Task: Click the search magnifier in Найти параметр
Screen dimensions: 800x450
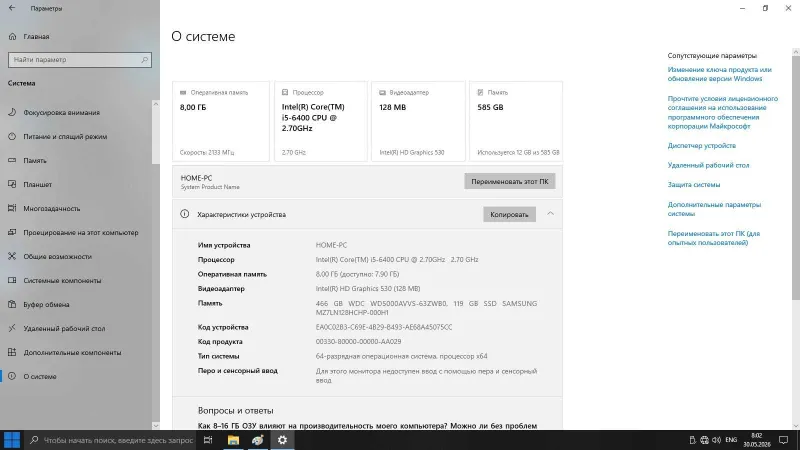Action: point(144,60)
